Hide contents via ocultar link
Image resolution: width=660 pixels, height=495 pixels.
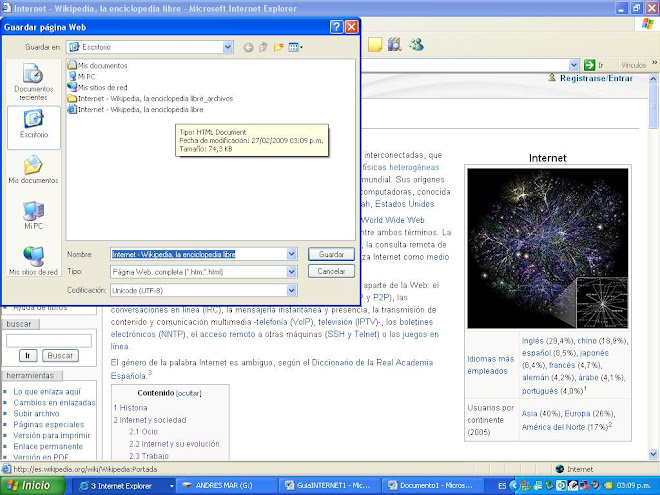189,393
